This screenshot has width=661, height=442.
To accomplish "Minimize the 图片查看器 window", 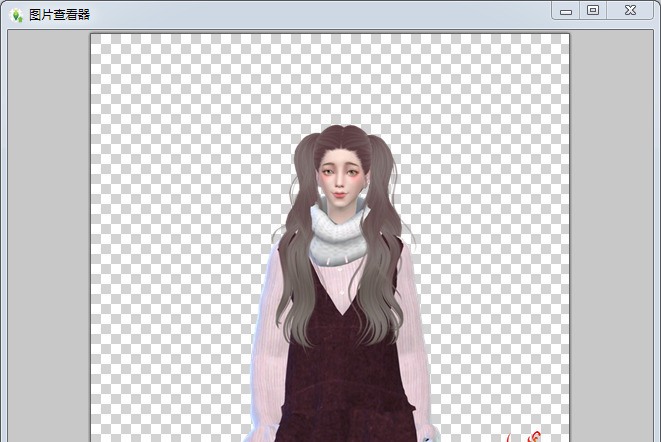I will (567, 10).
